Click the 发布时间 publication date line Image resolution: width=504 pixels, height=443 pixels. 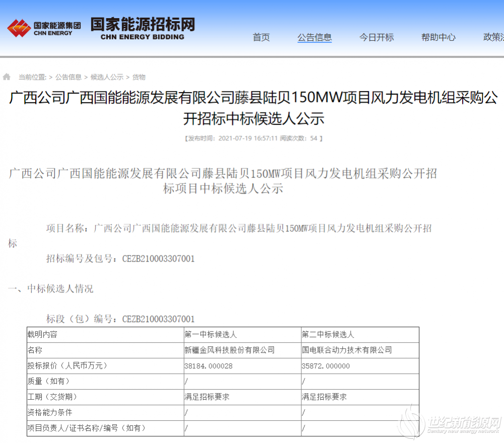point(253,138)
